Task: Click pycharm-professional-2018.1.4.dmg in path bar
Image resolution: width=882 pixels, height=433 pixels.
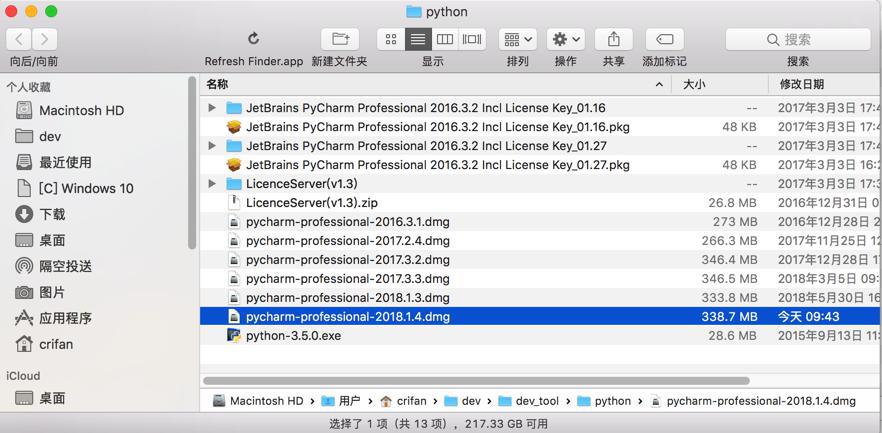Action: (753, 401)
